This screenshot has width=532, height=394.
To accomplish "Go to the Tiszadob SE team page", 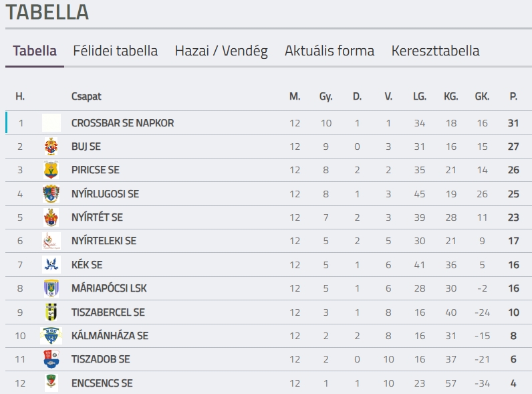I will 100,359.
